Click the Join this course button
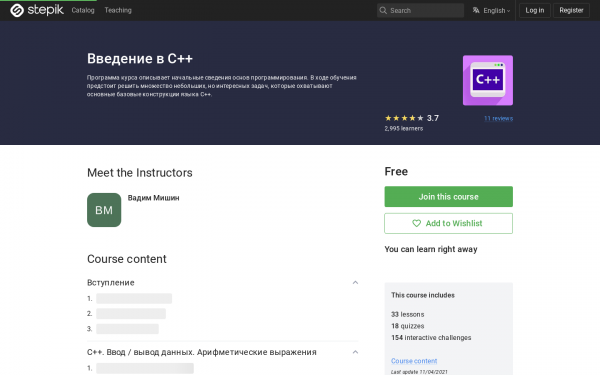The height and width of the screenshot is (375, 600). coord(448,197)
